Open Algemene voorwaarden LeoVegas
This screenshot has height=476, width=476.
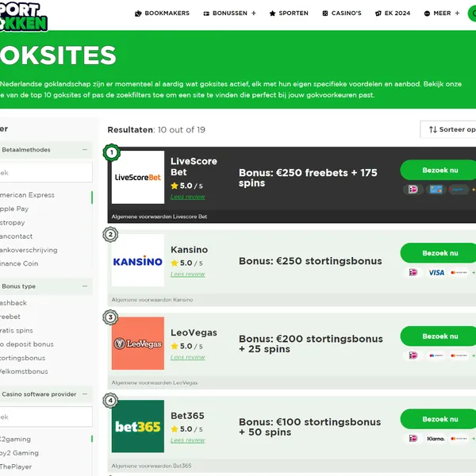click(155, 383)
